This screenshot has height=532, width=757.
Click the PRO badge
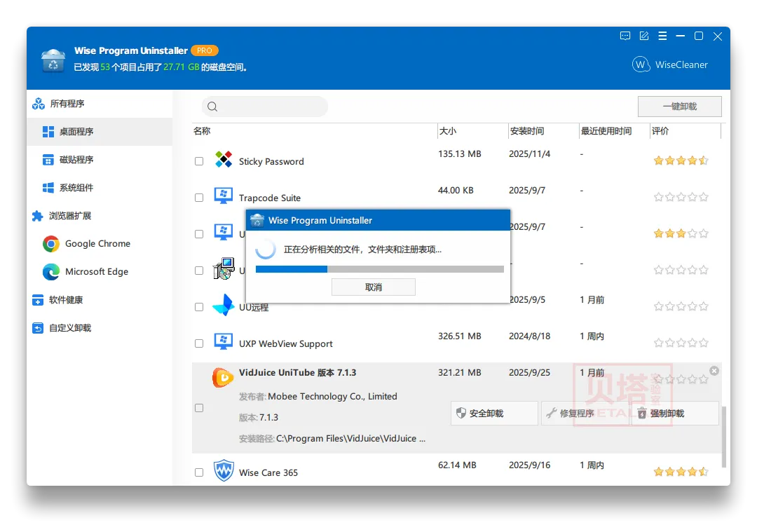click(205, 50)
